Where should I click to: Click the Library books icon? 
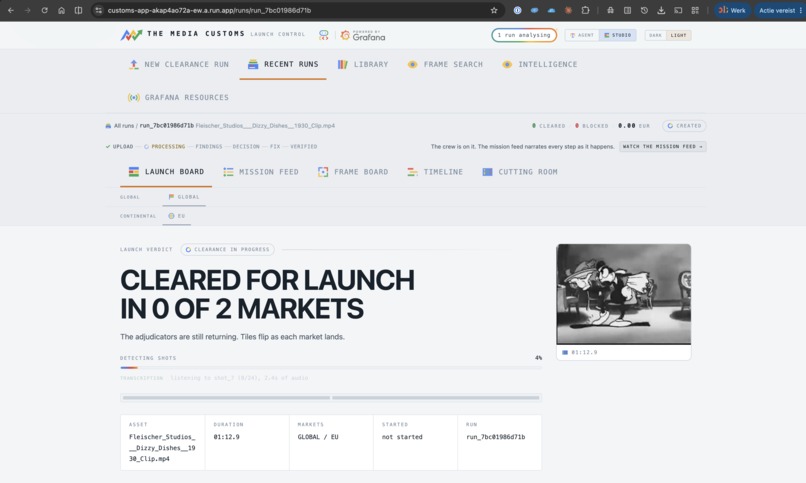[342, 64]
